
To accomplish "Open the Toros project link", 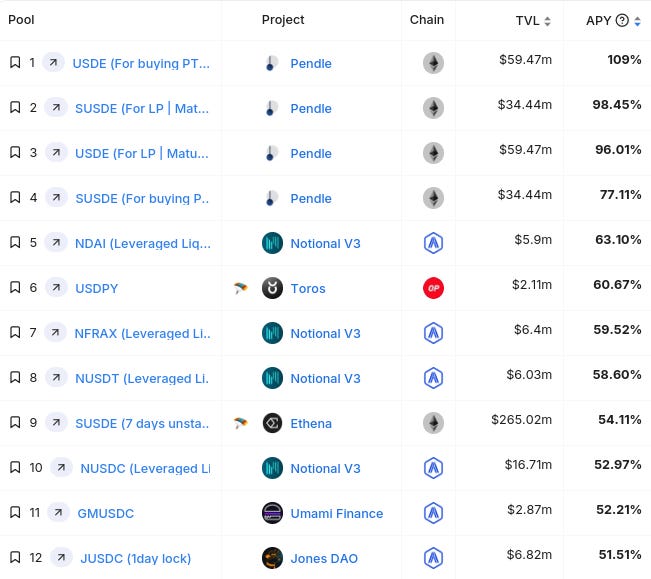I will [x=308, y=288].
